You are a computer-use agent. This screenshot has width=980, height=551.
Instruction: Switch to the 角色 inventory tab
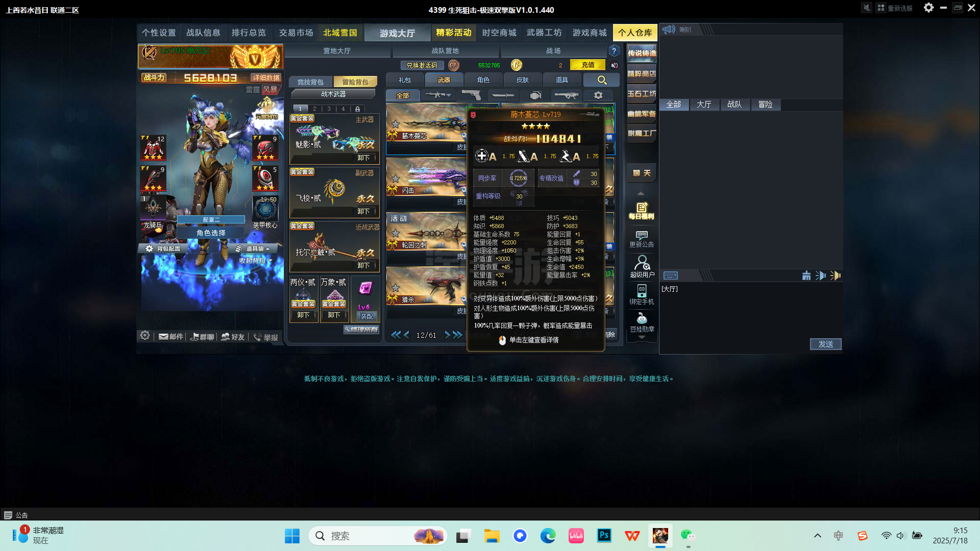coord(483,80)
